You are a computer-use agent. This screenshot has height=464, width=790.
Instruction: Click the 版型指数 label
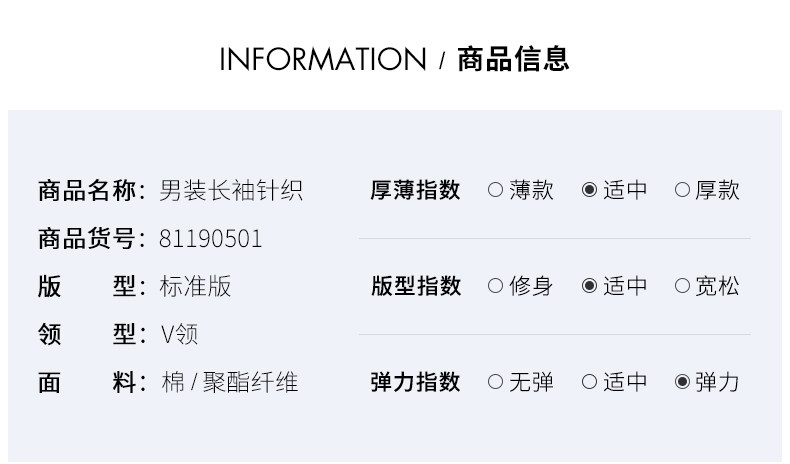point(415,286)
